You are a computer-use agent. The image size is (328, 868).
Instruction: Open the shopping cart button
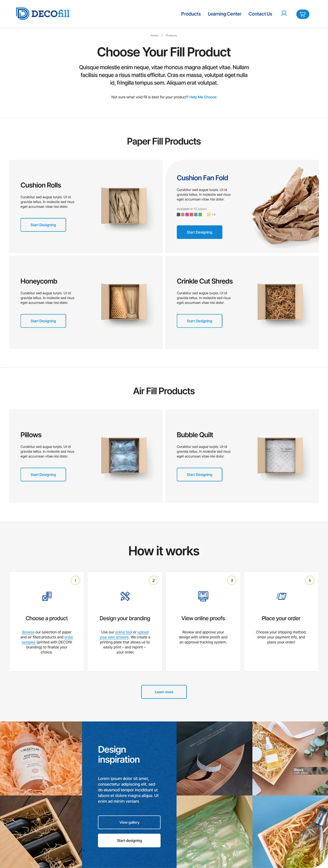point(303,14)
